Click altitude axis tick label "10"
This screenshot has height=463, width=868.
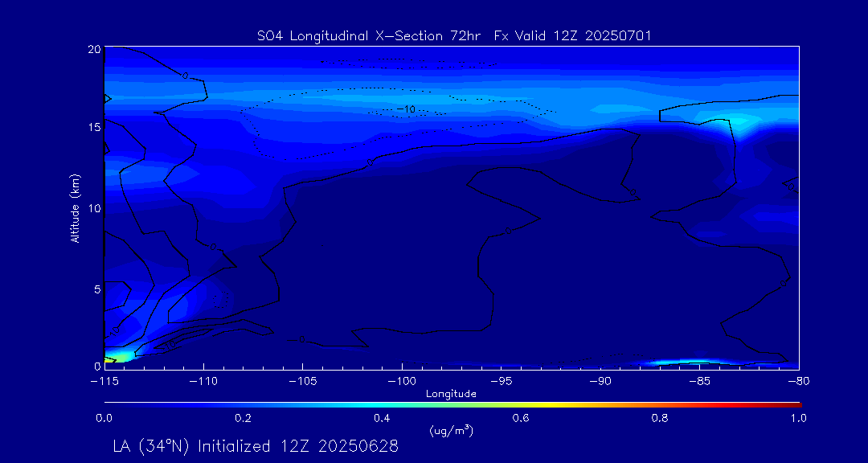click(94, 208)
